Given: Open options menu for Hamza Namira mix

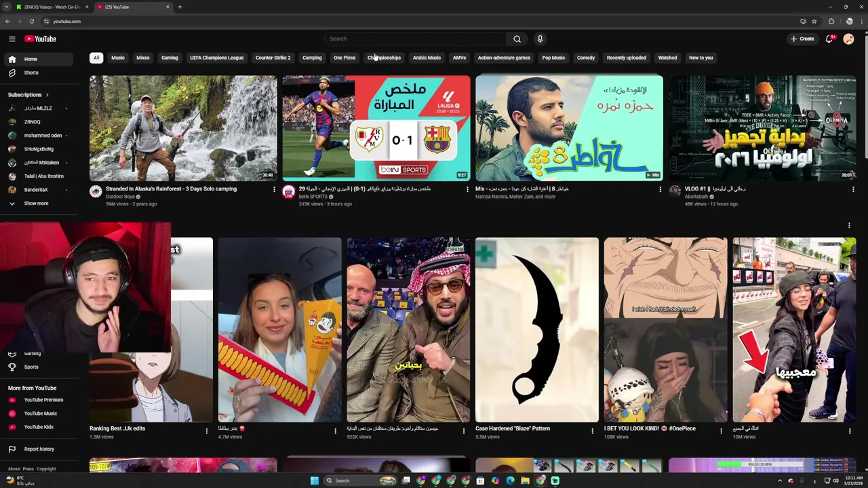Looking at the screenshot, I should click(x=660, y=189).
